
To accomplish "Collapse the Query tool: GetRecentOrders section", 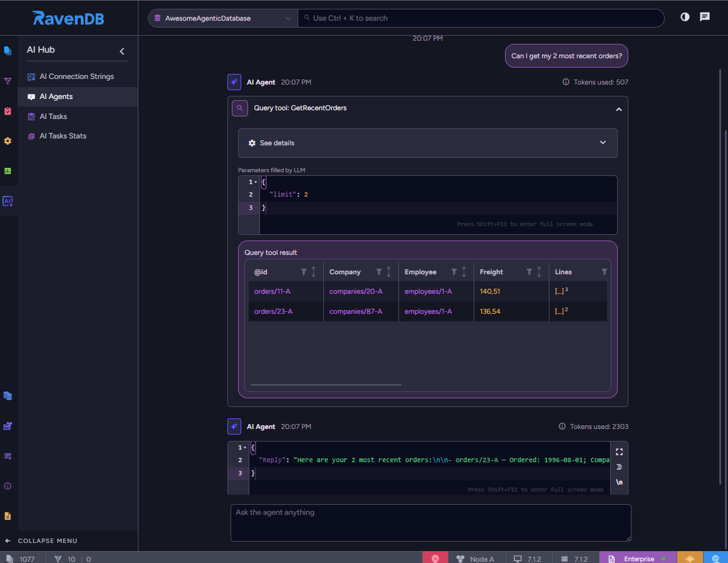I will tap(618, 109).
